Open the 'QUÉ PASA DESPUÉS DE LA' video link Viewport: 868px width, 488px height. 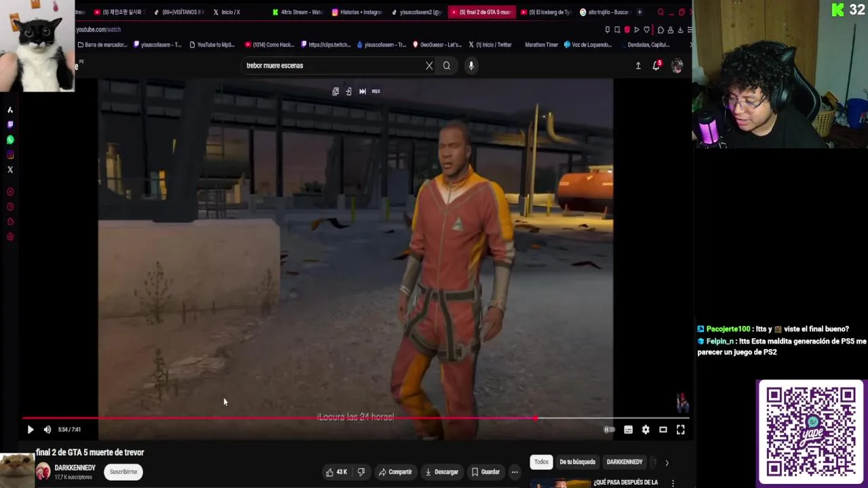pyautogui.click(x=625, y=483)
